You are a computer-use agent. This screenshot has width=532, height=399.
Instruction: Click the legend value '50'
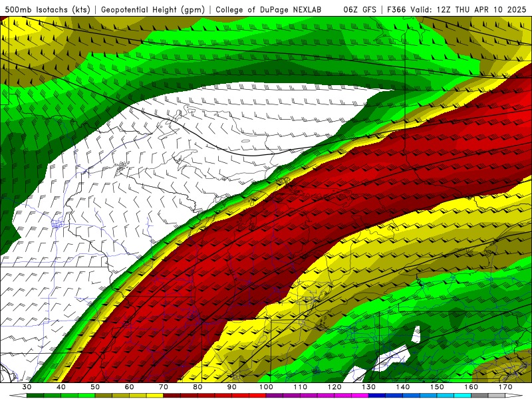95,387
